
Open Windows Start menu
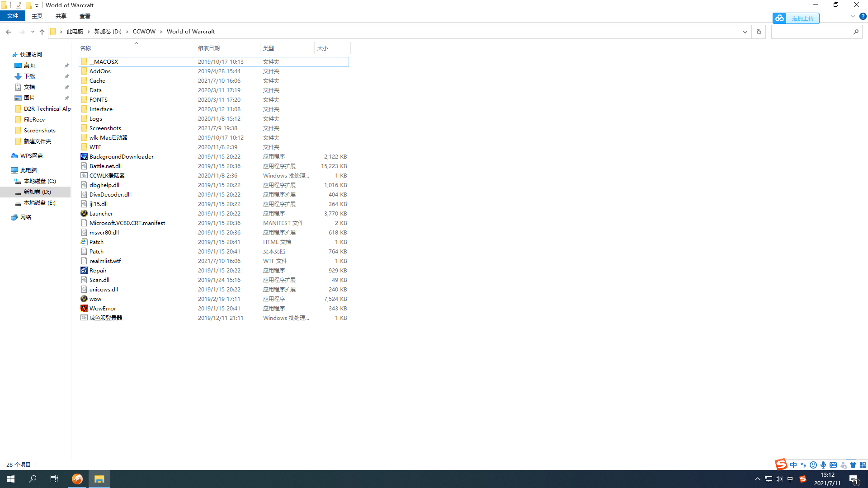(x=11, y=479)
